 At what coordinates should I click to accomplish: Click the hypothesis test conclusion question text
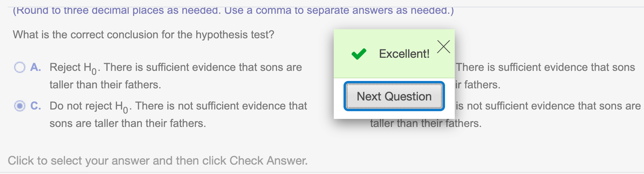(144, 35)
